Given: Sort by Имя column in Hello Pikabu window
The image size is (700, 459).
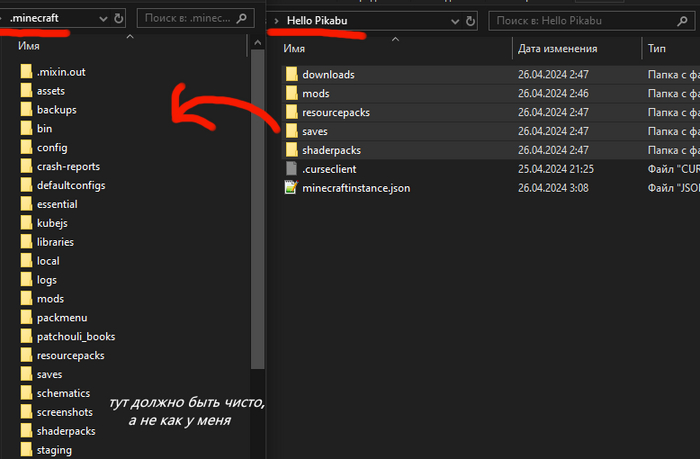Looking at the screenshot, I should (x=294, y=49).
